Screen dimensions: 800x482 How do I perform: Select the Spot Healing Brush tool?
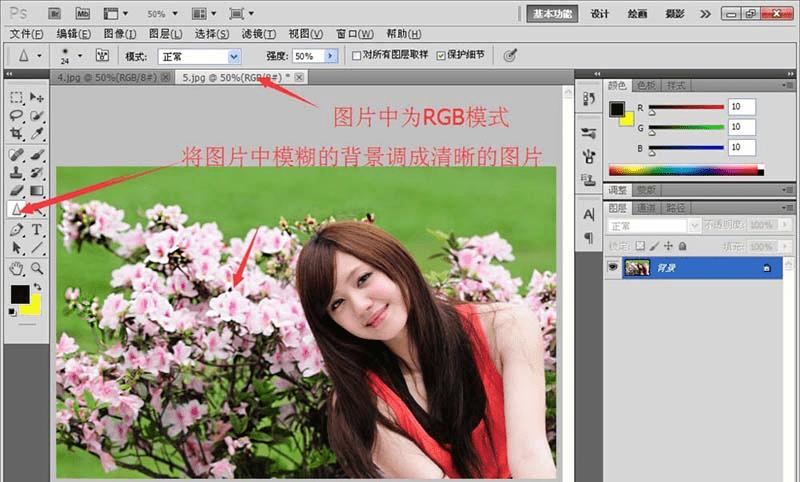[x=16, y=154]
